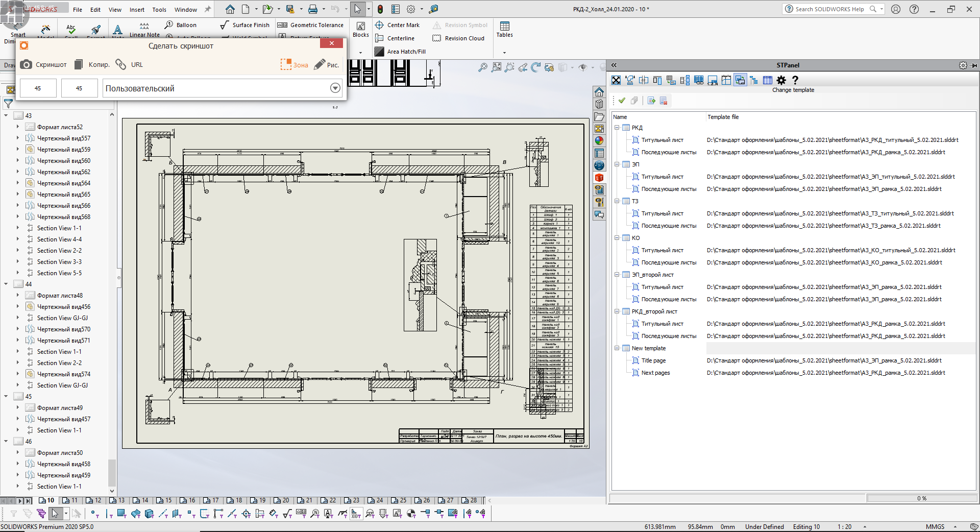Image resolution: width=980 pixels, height=532 pixels.
Task: Click the Surface Finish tool
Action: pos(244,25)
